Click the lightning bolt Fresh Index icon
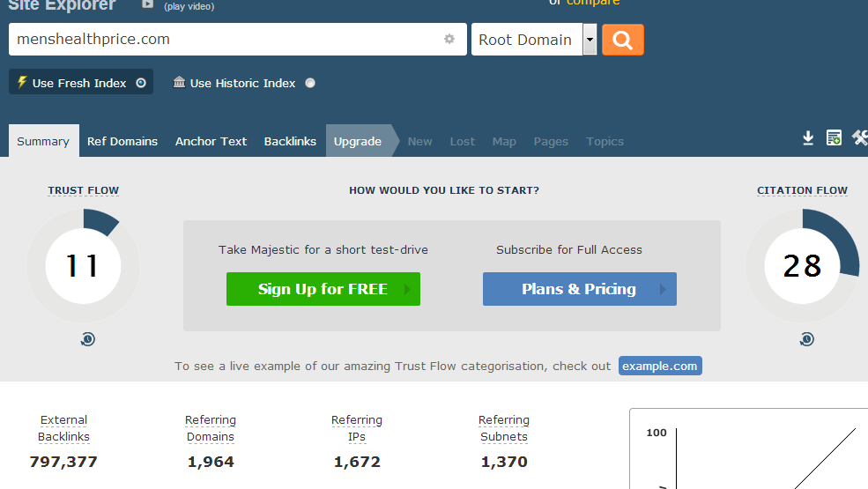This screenshot has width=868, height=489. tap(21, 83)
